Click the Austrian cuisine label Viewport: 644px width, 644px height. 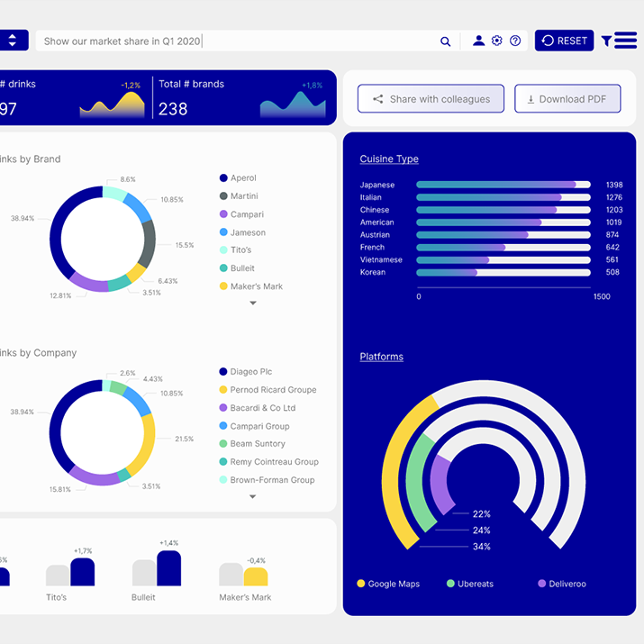(375, 234)
